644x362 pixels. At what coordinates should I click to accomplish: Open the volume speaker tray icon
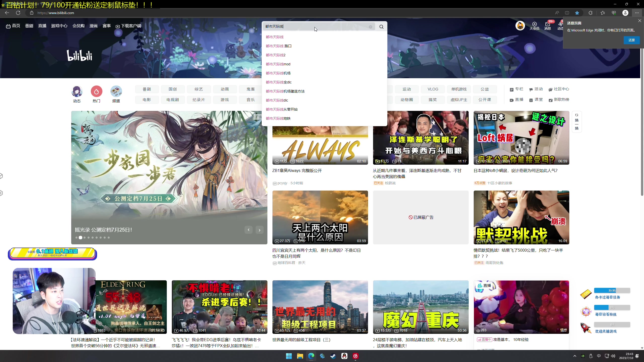(613, 356)
